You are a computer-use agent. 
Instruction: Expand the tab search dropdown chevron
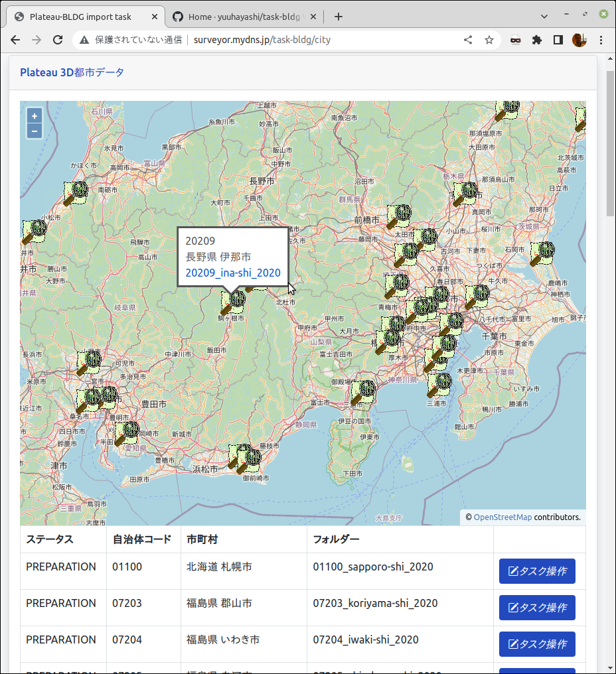pyautogui.click(x=544, y=17)
